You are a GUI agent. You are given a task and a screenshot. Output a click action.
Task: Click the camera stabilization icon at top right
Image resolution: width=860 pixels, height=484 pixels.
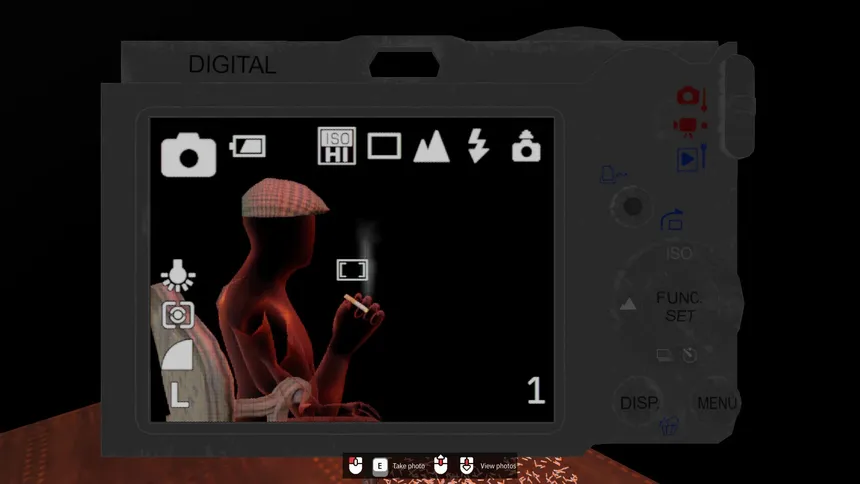(x=526, y=146)
